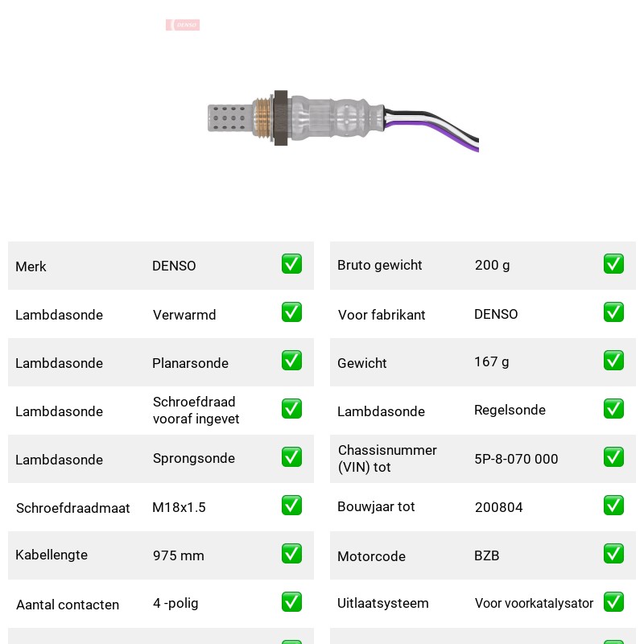
Task: Select the checkmark for Voor fabrikant DENSO
Action: pyautogui.click(x=613, y=312)
